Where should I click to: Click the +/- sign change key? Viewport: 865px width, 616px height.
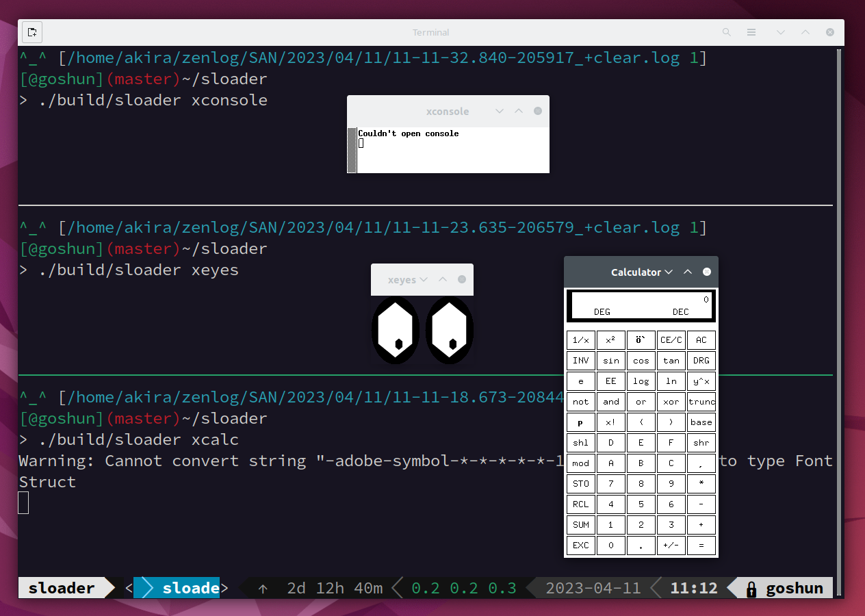pyautogui.click(x=671, y=546)
